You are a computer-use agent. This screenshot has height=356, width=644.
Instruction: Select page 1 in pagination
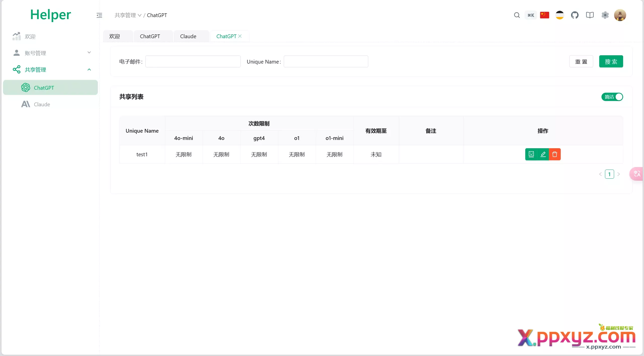point(609,174)
